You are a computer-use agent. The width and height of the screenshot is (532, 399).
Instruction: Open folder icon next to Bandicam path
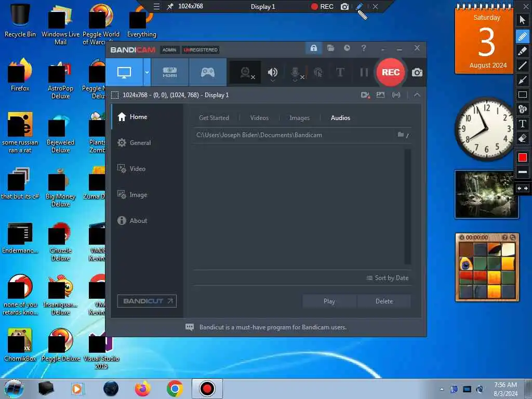pyautogui.click(x=401, y=135)
